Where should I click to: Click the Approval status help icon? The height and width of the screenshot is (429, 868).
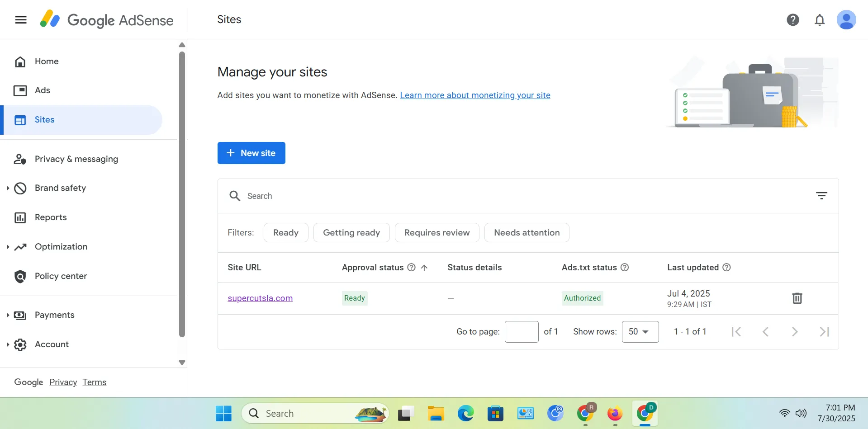tap(411, 267)
